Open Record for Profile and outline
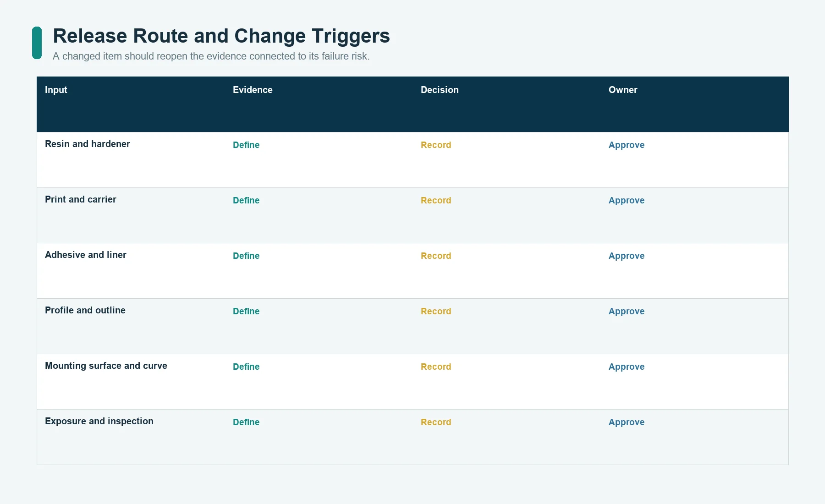Screen dimensions: 825x504 point(436,311)
